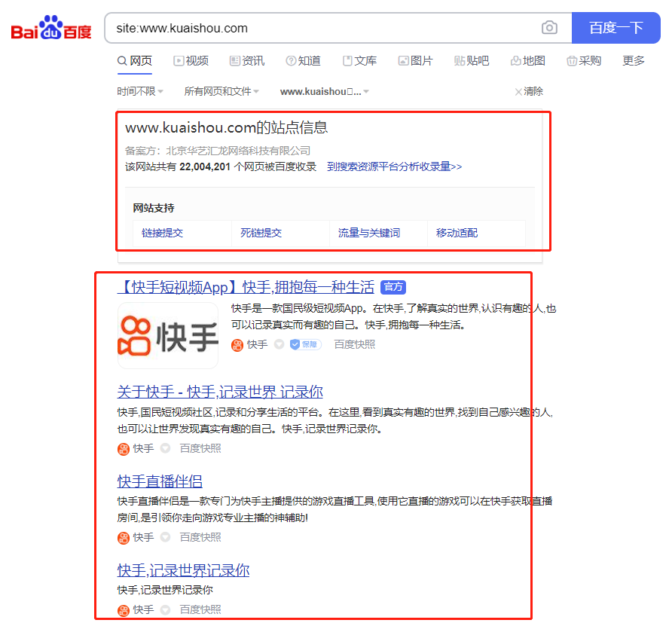Viewport: 672px width, 623px height.
Task: Click Kuaishou icon under 快手直播伴侣 result
Action: (x=124, y=538)
